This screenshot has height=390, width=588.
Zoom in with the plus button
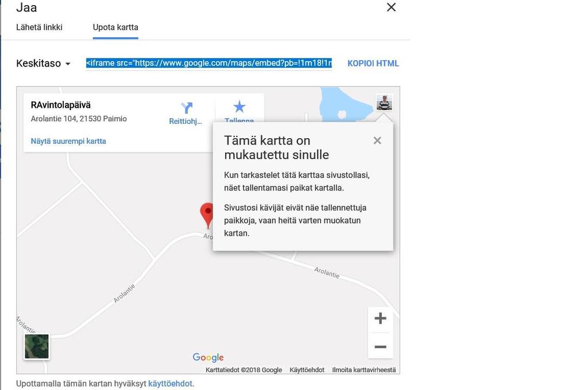point(380,318)
